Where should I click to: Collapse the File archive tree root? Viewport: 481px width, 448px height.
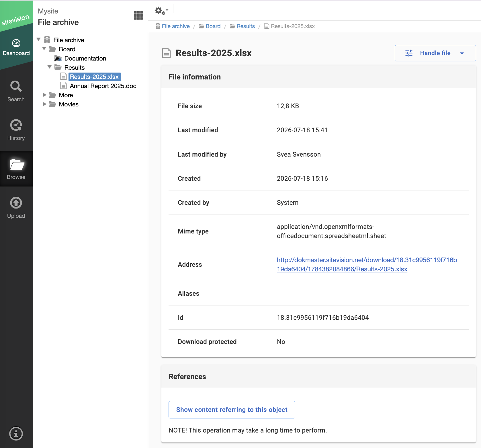(39, 40)
